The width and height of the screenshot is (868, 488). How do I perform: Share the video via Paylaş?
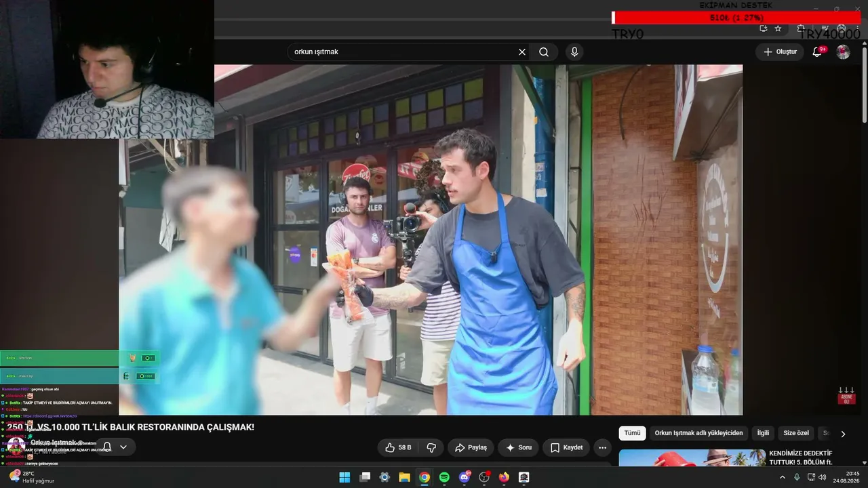[x=471, y=447]
